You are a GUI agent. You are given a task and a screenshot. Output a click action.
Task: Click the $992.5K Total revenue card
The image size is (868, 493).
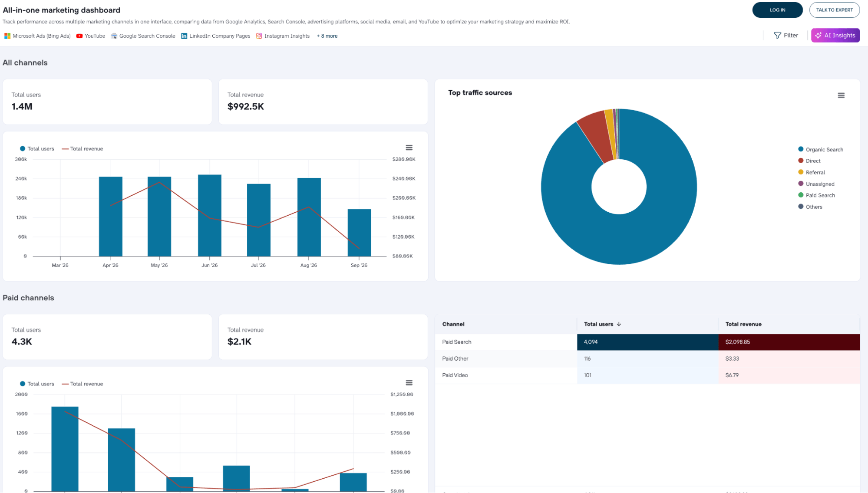tap(323, 102)
